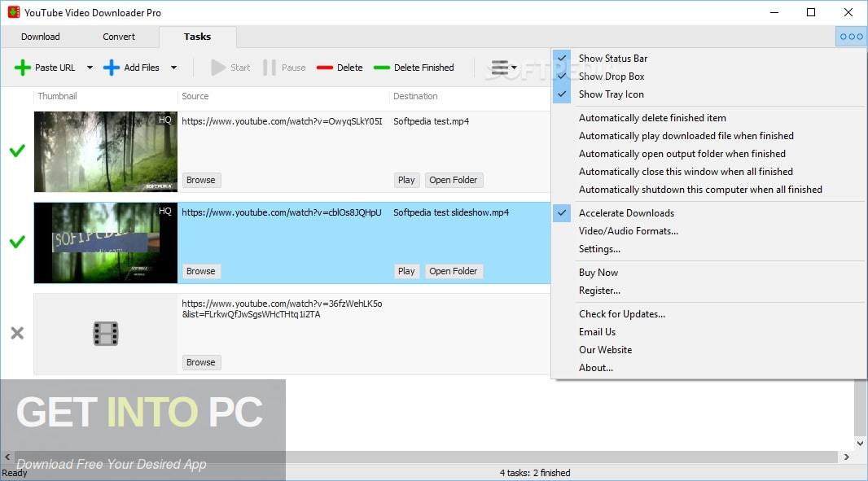Viewport: 868px width, 481px height.
Task: Open About dialog from menu
Action: point(708,368)
